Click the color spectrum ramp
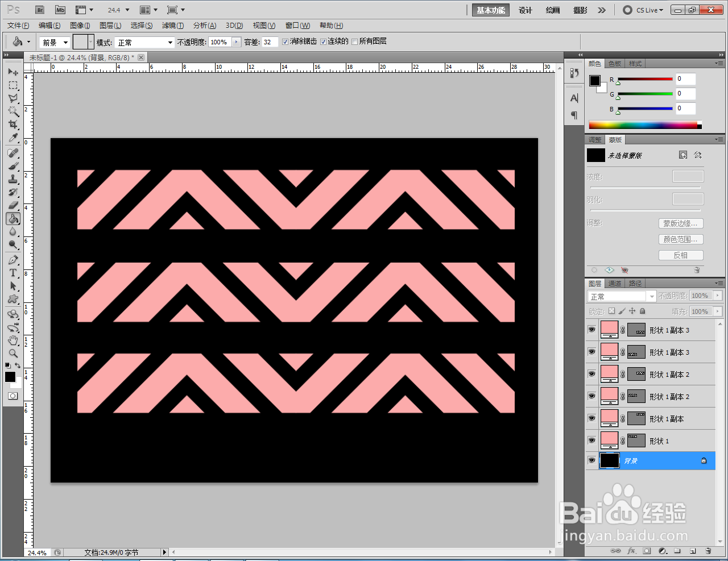This screenshot has height=561, width=728. 645,125
